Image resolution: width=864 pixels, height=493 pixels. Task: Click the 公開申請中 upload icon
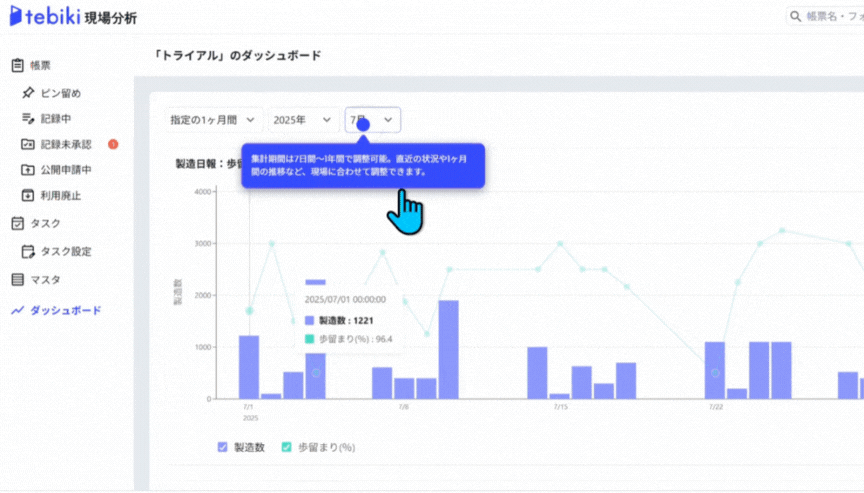tap(28, 170)
